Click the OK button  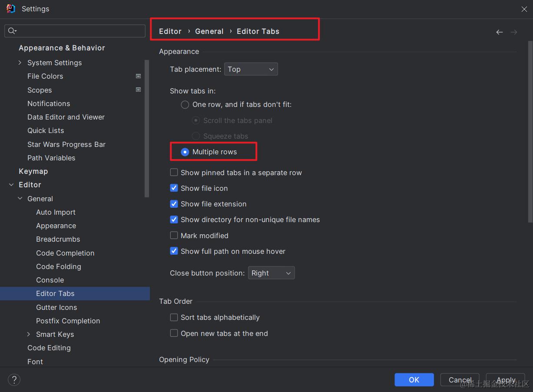pyautogui.click(x=414, y=380)
